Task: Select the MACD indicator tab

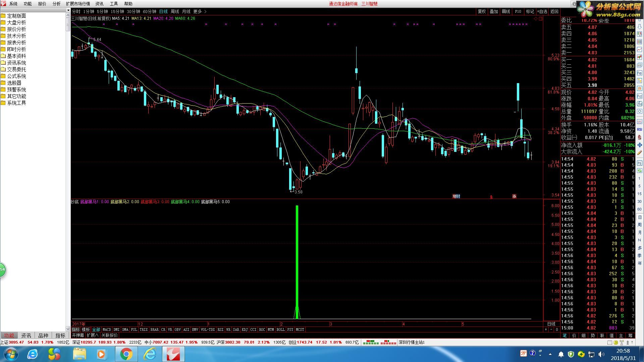Action: 107,329
